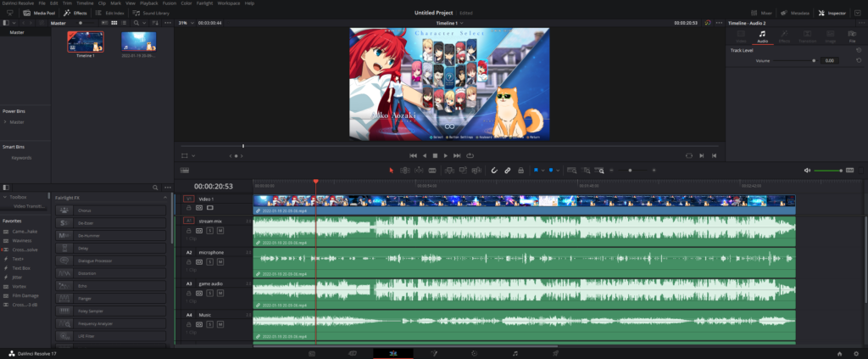Image resolution: width=868 pixels, height=359 pixels.
Task: Disable Video 1 track monitor icon
Action: [210, 208]
